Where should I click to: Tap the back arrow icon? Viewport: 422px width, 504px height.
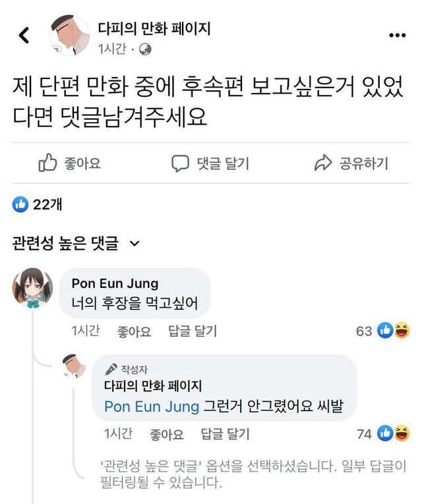click(24, 35)
